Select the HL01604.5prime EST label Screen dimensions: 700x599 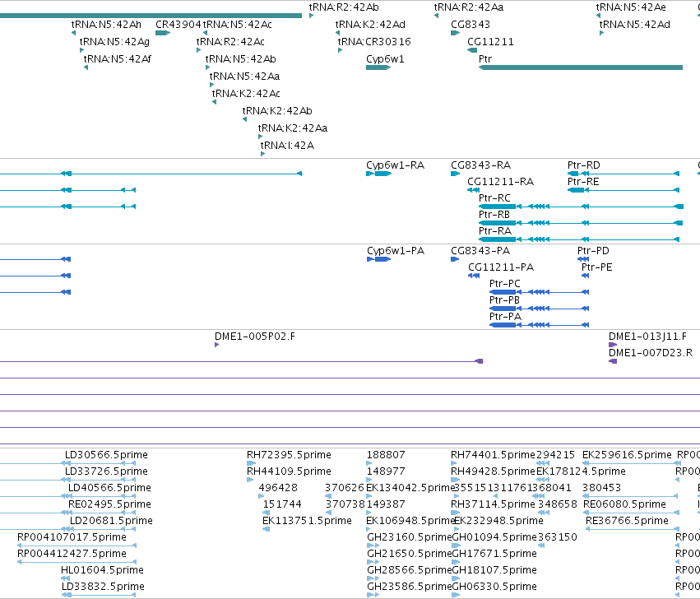(102, 570)
